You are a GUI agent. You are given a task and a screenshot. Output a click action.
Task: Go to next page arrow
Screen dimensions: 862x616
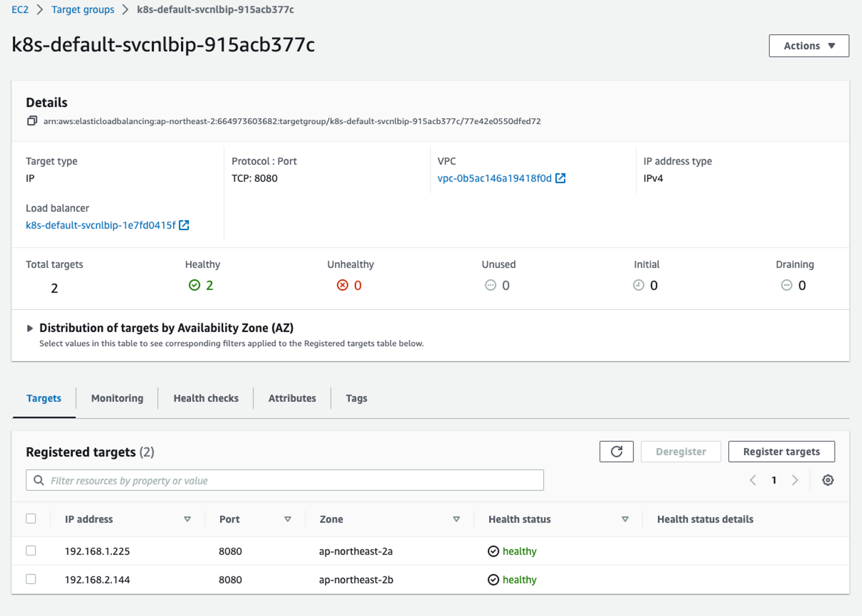point(795,480)
